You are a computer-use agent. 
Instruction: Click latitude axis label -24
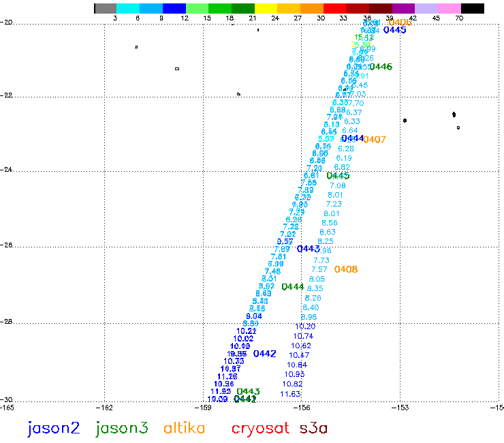click(6, 169)
